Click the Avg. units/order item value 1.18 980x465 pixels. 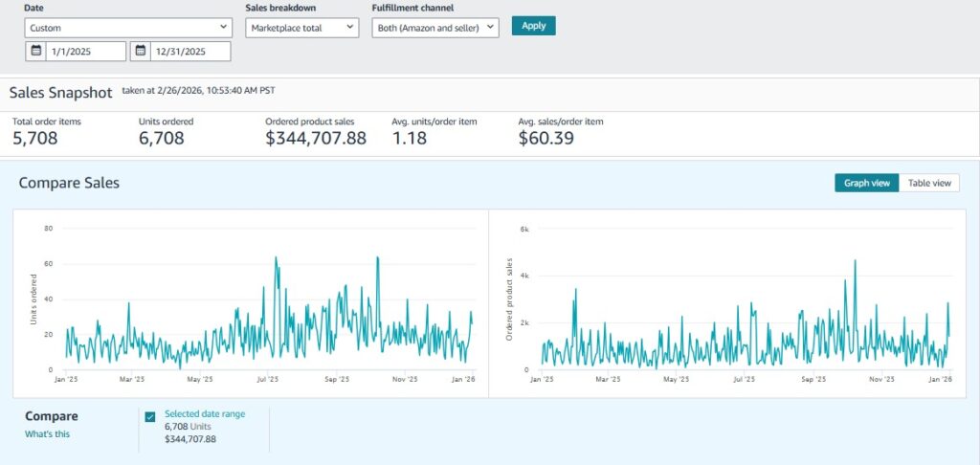[x=409, y=139]
